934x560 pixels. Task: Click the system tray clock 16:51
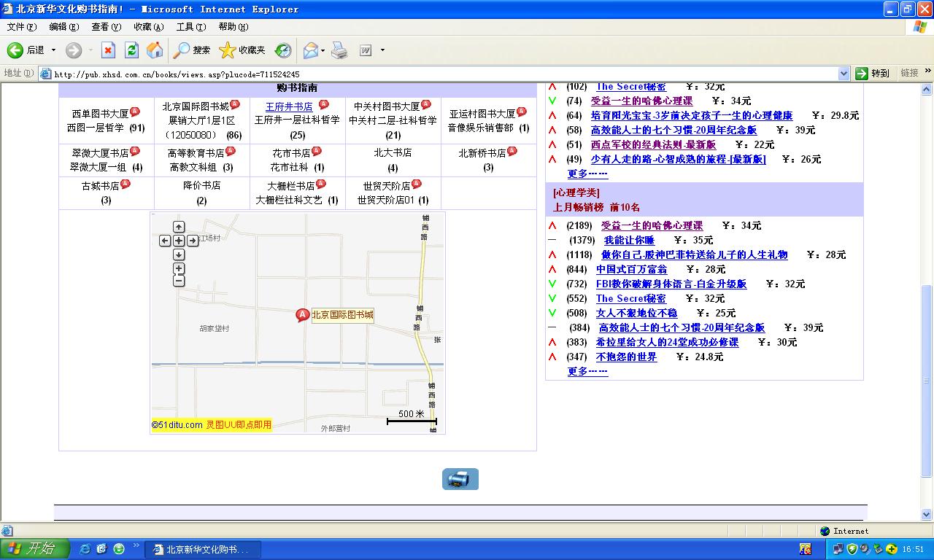point(913,549)
